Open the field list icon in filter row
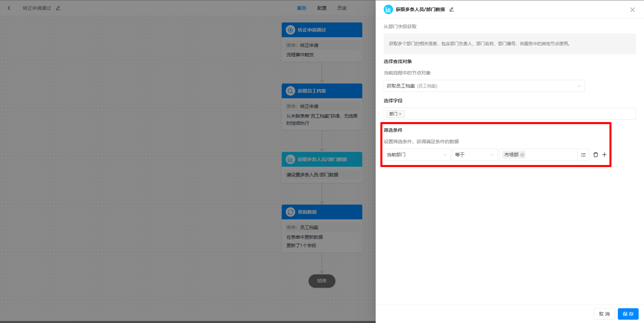The image size is (644, 323). (583, 155)
